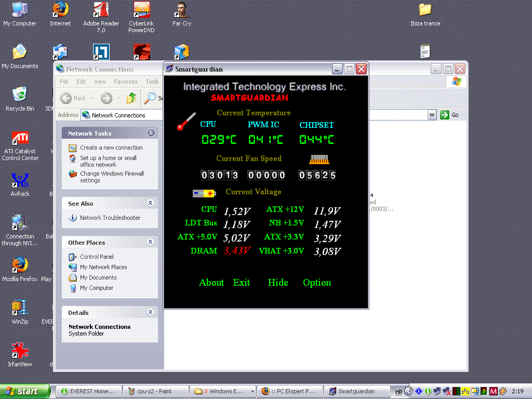Open the Favorites menu
532x399 pixels.
point(126,82)
